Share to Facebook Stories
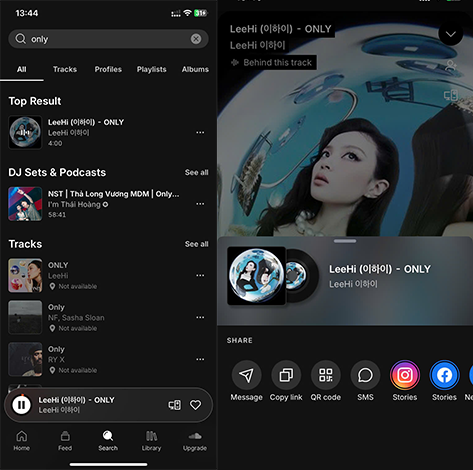The width and height of the screenshot is (473, 470). point(444,381)
